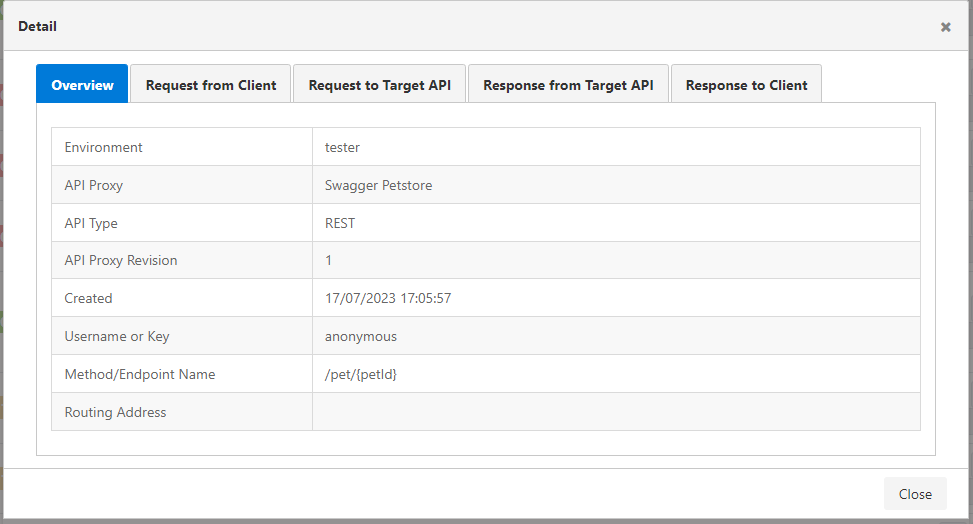973x524 pixels.
Task: Close the Detail dialog with the X icon
Action: [x=945, y=27]
